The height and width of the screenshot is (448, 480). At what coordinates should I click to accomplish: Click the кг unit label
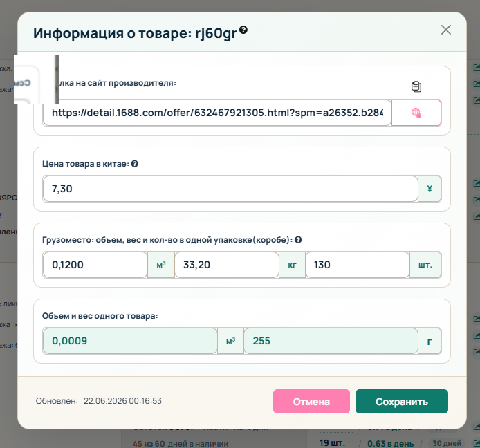tap(292, 265)
